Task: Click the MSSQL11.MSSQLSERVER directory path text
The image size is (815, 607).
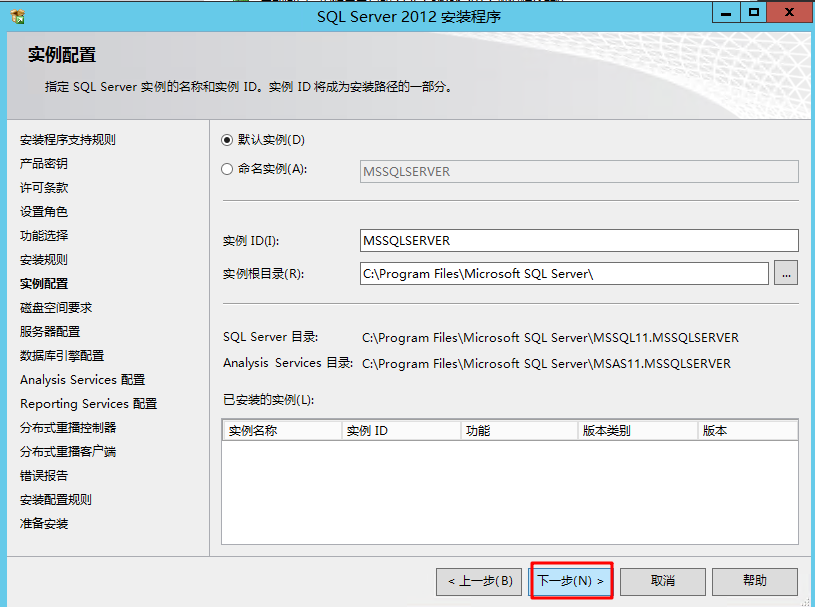Action: point(550,338)
